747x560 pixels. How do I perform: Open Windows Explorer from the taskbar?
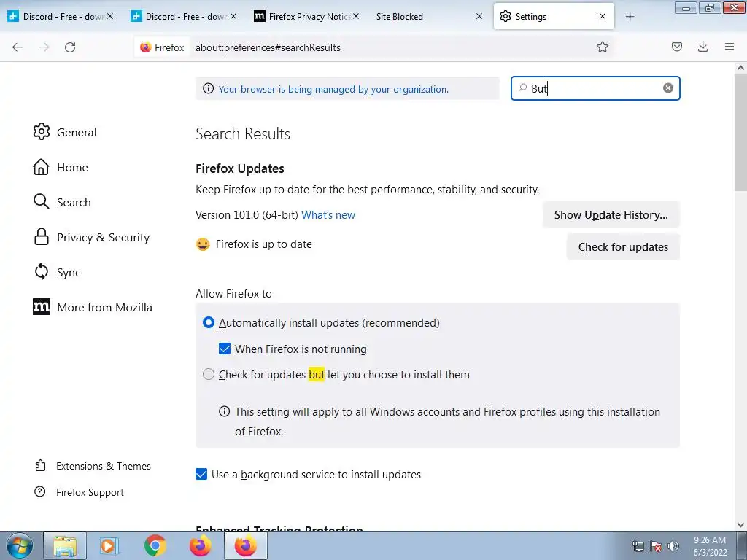65,546
